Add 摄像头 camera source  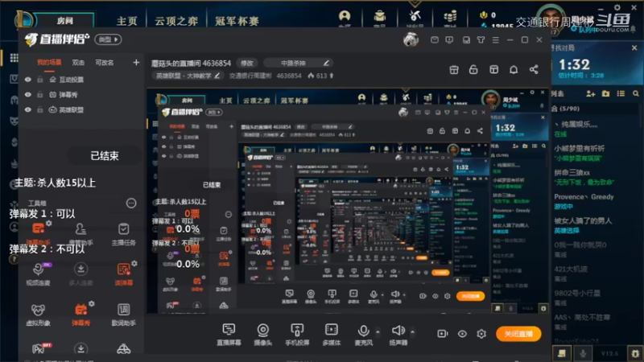pyautogui.click(x=263, y=334)
